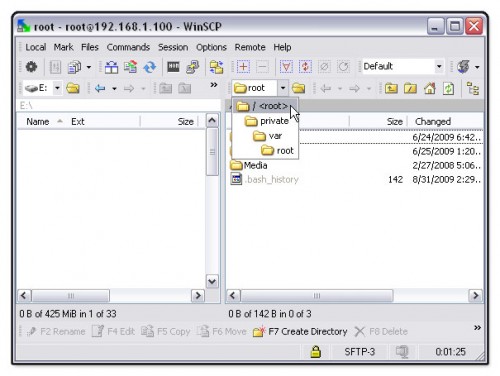Open the Files menu

[x=90, y=47]
